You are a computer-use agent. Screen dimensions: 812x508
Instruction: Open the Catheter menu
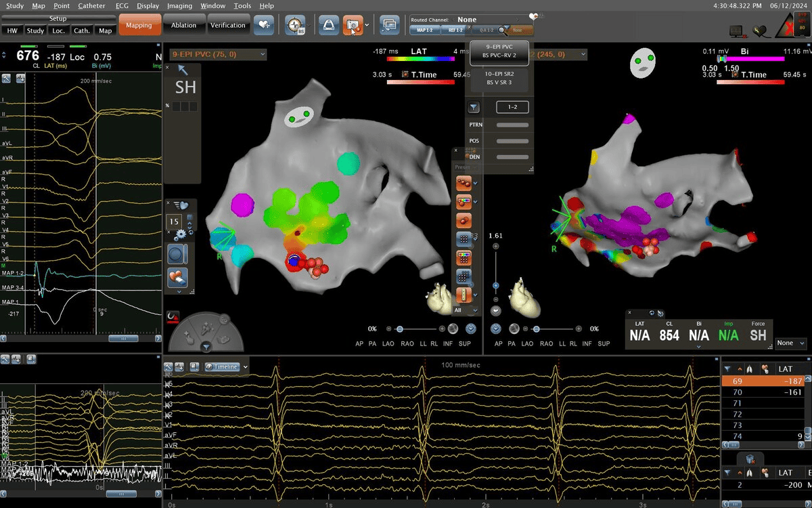pyautogui.click(x=91, y=5)
